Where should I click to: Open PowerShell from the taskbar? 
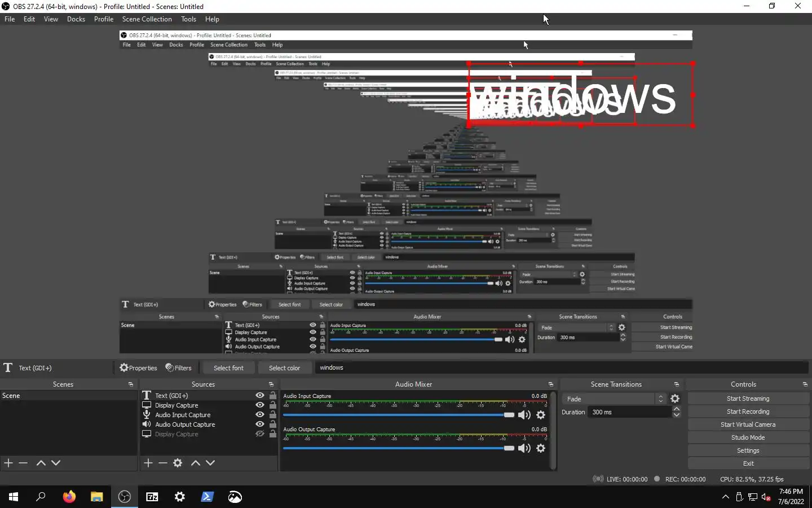coord(207,497)
